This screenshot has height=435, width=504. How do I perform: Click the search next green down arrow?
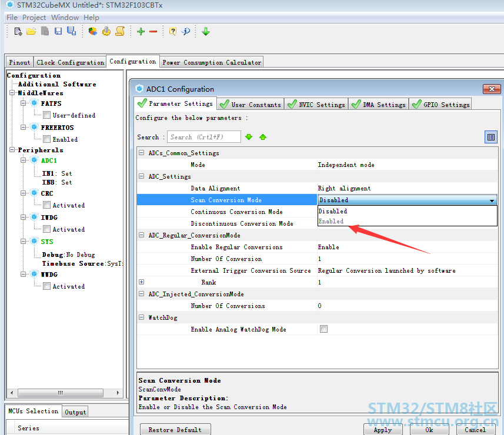pos(249,137)
